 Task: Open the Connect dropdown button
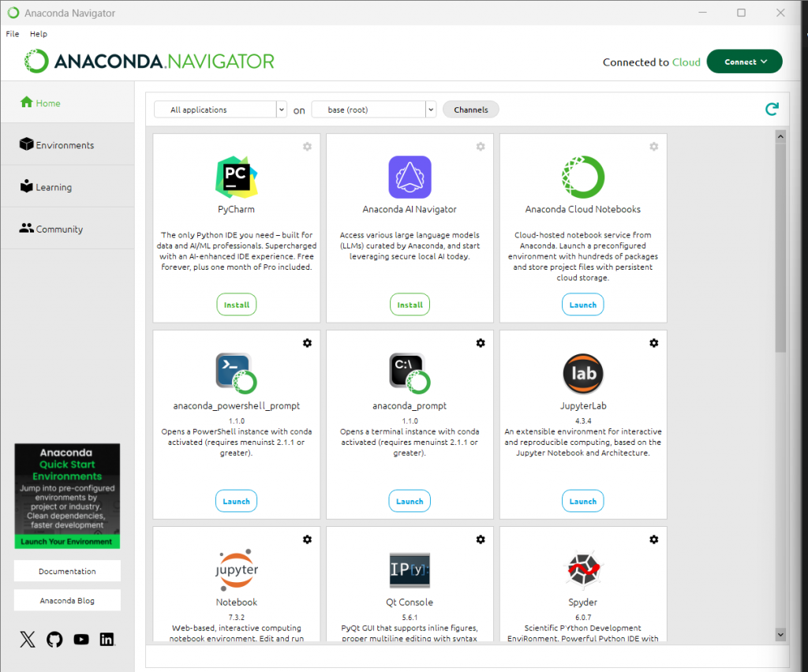745,62
